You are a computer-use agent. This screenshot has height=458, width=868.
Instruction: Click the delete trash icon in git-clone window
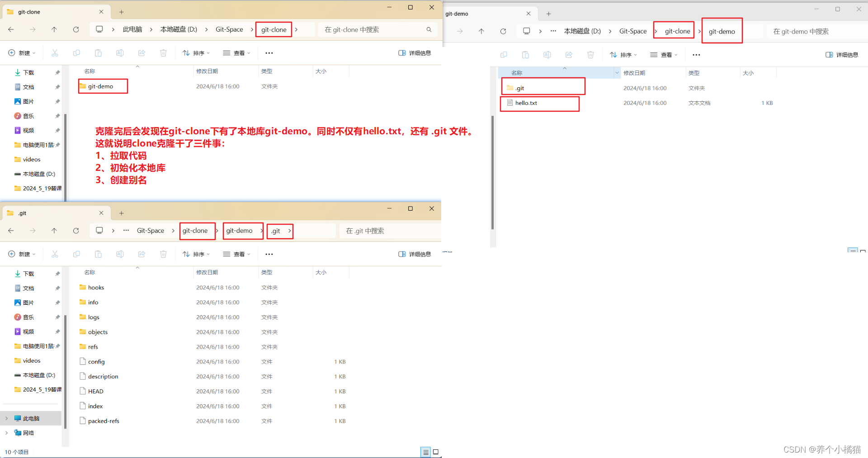pos(163,53)
